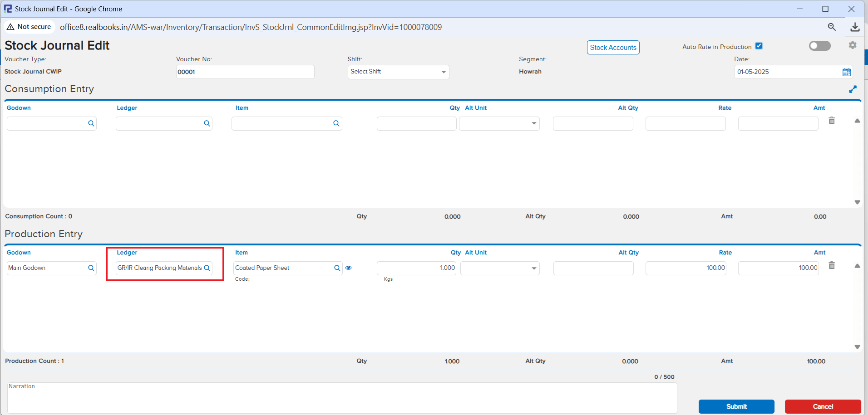Delete the Consumption Entry row with trash icon
The image size is (868, 415).
(x=831, y=121)
